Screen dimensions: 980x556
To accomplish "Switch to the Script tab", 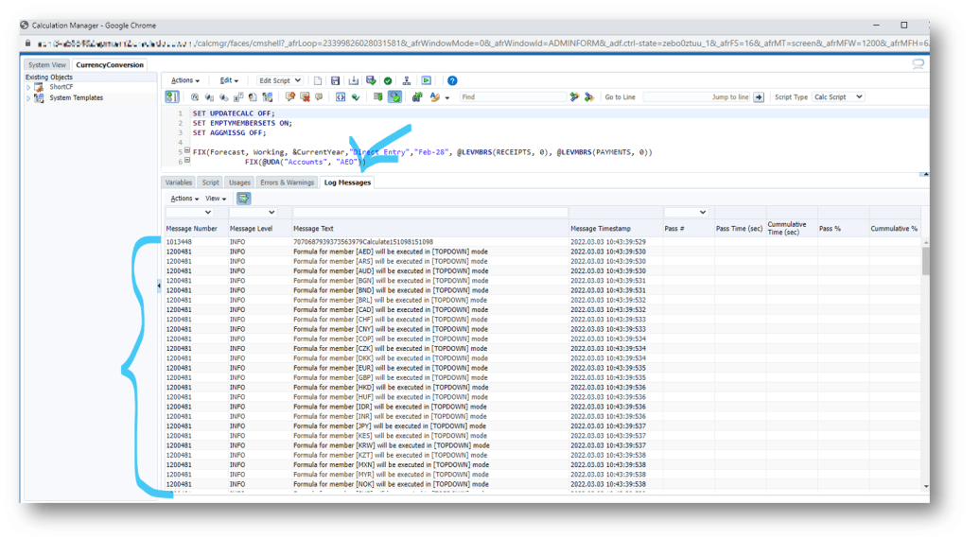I will click(x=211, y=182).
